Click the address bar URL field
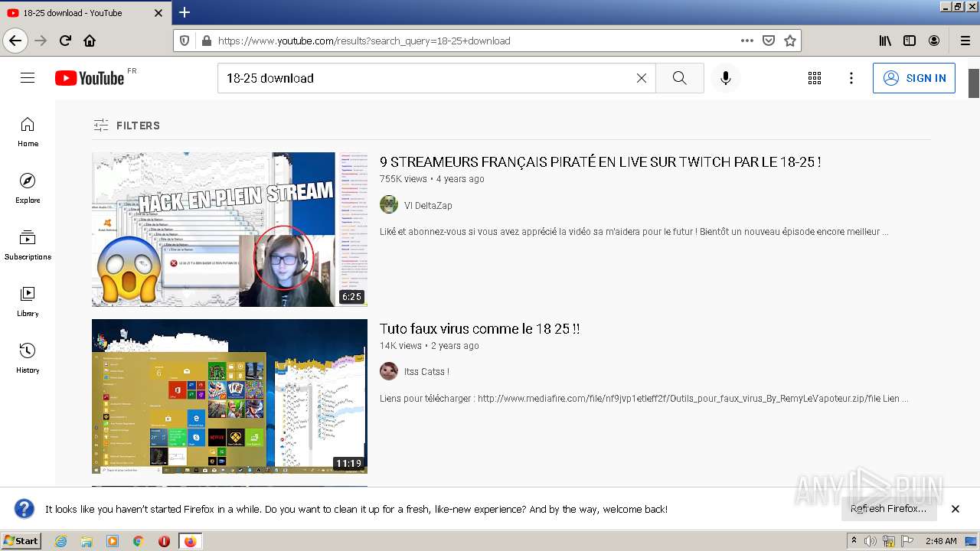This screenshot has width=980, height=551. click(x=475, y=41)
